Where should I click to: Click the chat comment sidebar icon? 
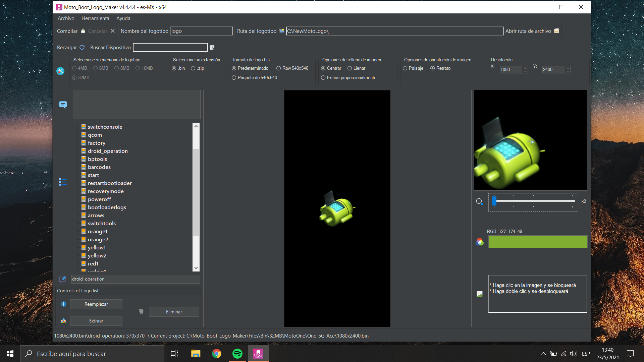(x=63, y=105)
